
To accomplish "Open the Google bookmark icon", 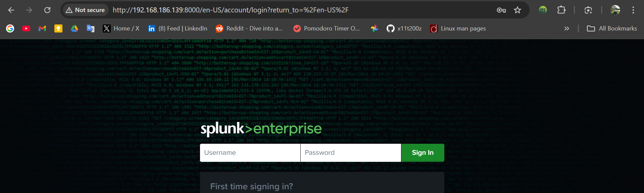I will [x=10, y=28].
